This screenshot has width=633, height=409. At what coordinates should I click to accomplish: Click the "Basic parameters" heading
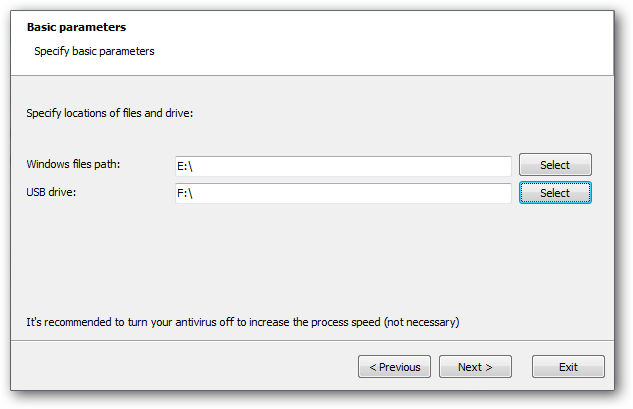[x=76, y=27]
